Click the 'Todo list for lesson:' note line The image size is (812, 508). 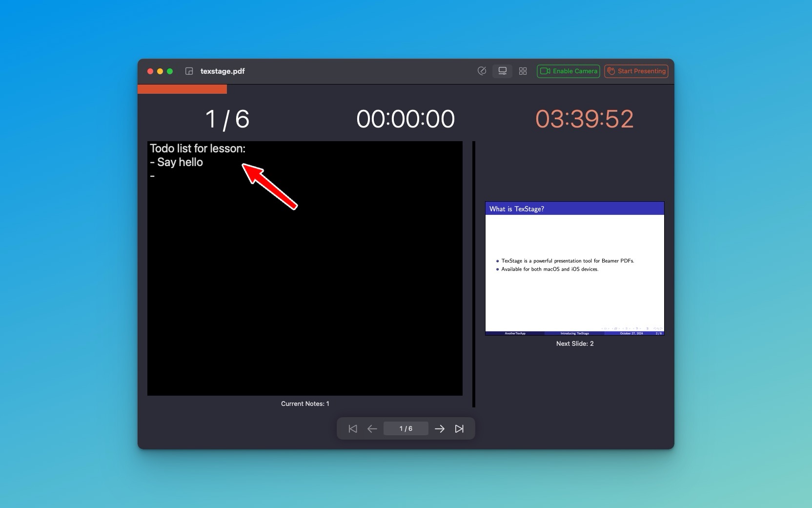[x=198, y=148]
